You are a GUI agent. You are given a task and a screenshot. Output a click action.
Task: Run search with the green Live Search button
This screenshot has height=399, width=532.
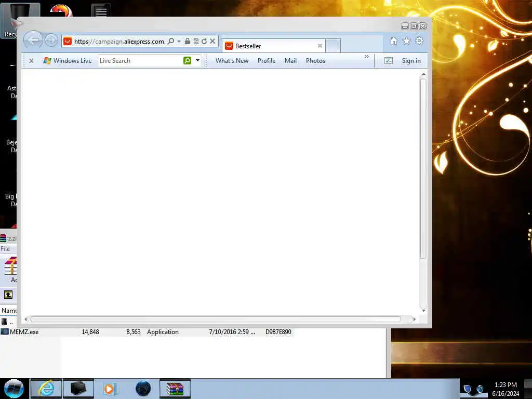coord(187,60)
